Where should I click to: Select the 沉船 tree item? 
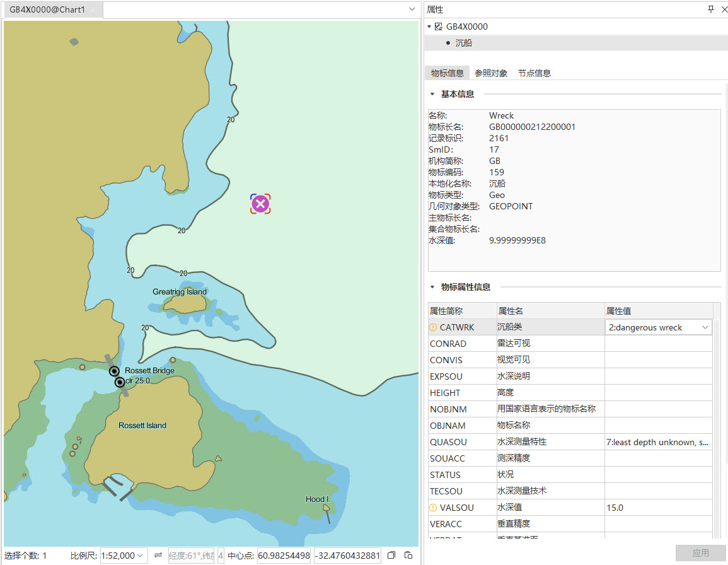coord(463,43)
